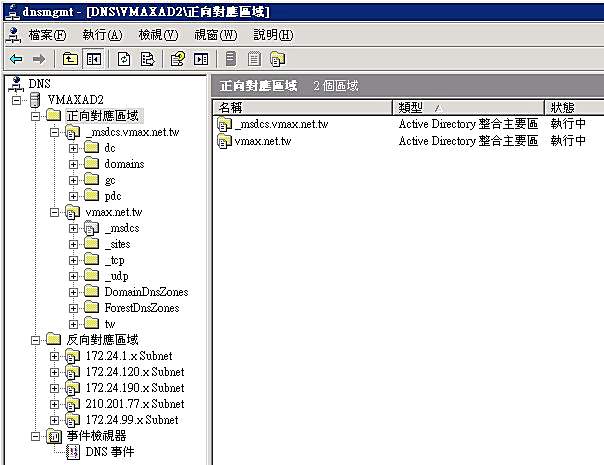Open the 視窗(W) menu
The image size is (604, 465).
click(216, 35)
